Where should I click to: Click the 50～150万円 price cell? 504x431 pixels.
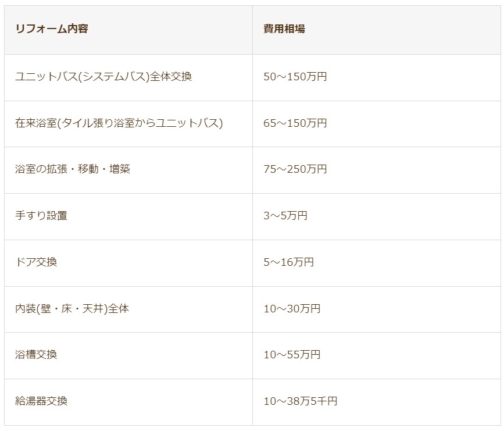(x=295, y=77)
